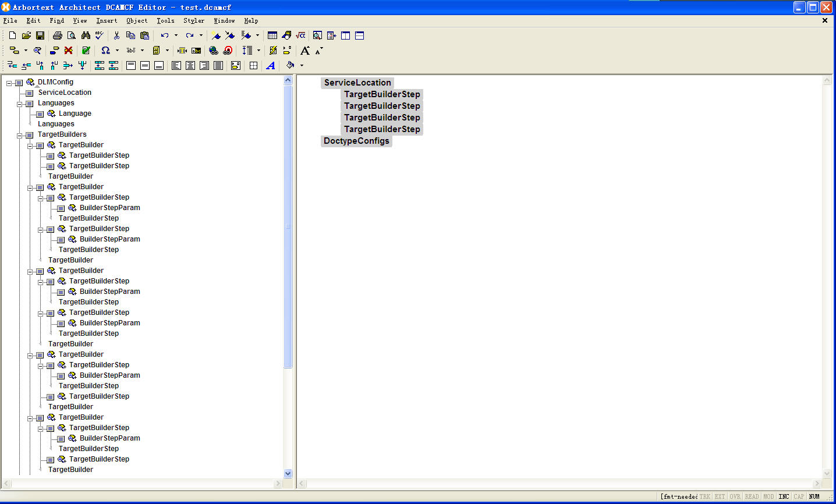This screenshot has width=836, height=504.
Task: Open the Redo history dropdown arrow
Action: [201, 36]
